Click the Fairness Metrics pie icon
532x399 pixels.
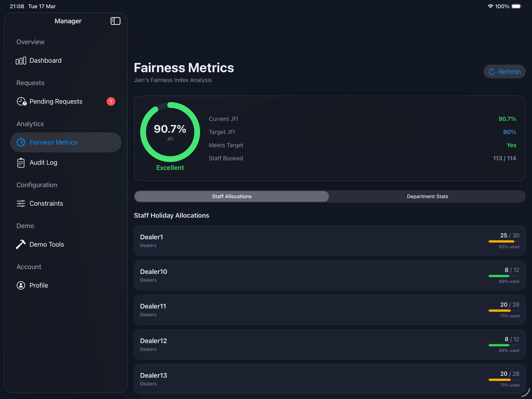coord(21,142)
